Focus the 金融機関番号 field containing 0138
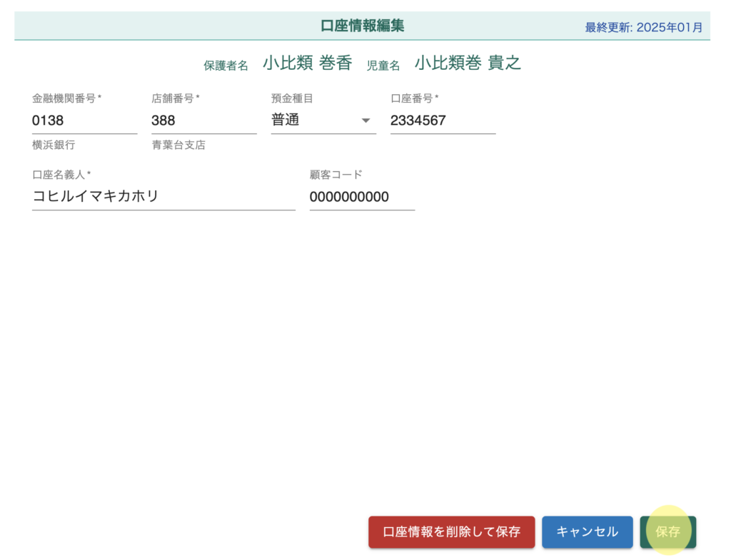 tap(84, 121)
